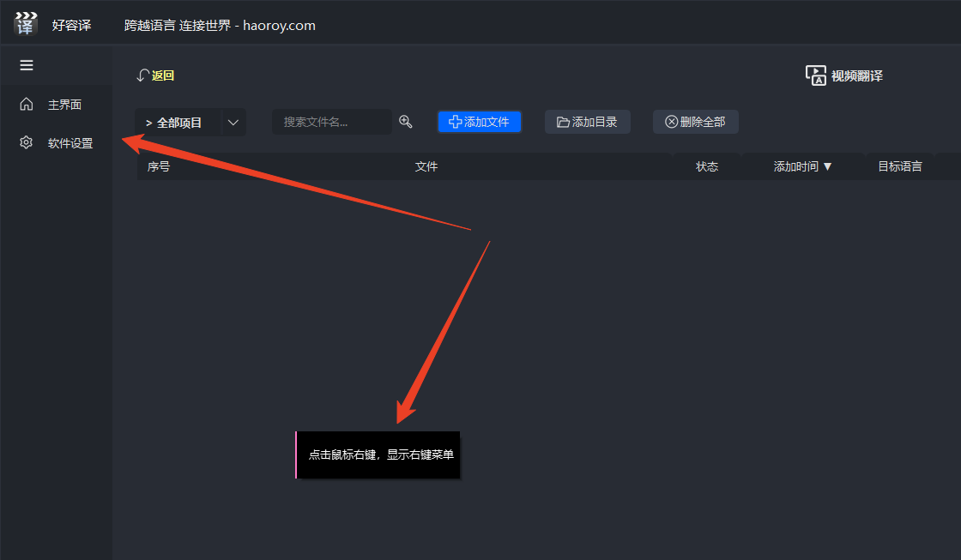
Task: Go to 主界面 home in sidebar
Action: tap(27, 105)
